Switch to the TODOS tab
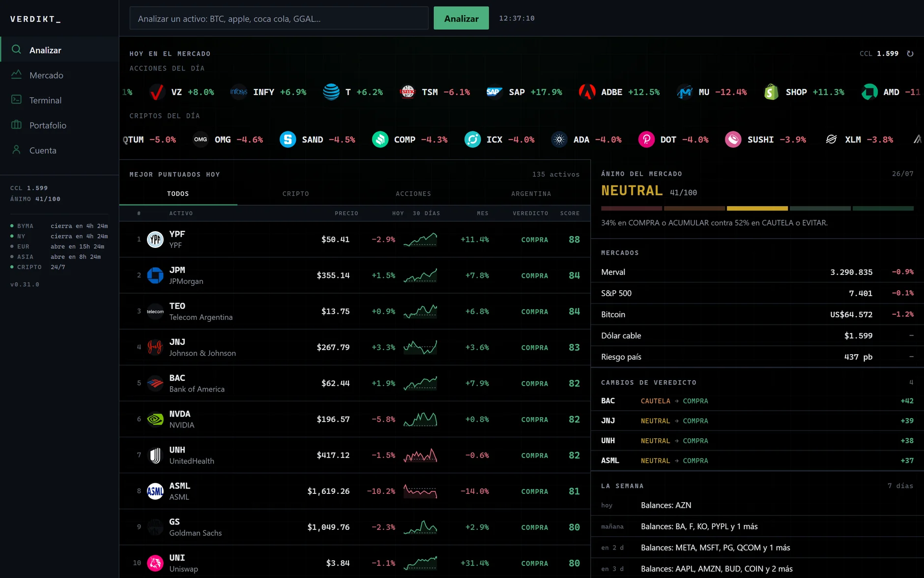This screenshot has height=578, width=924. pos(178,194)
